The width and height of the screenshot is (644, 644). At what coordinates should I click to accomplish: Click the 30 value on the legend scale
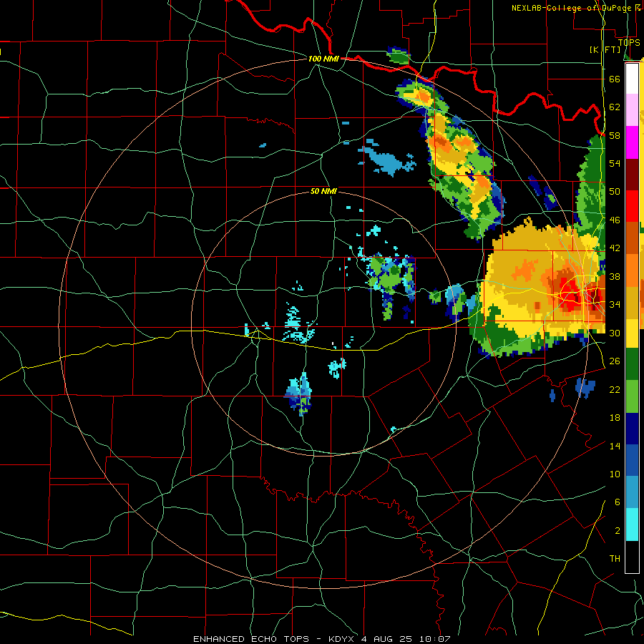pos(615,333)
